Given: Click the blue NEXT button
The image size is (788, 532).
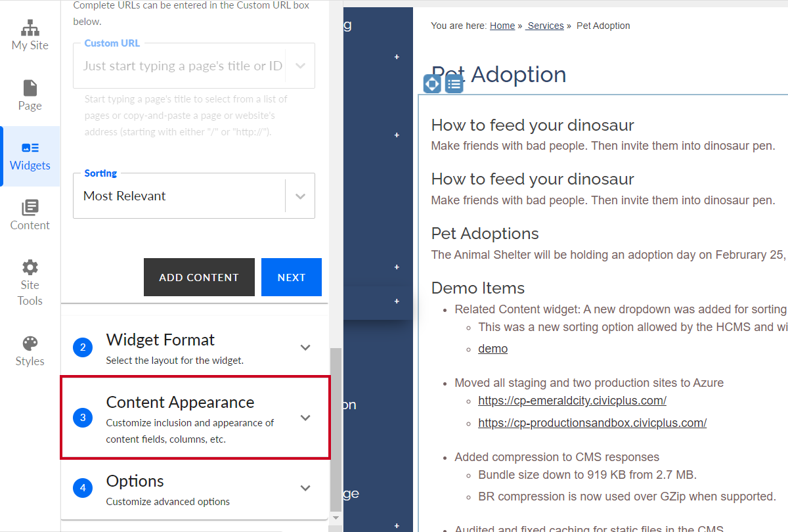Looking at the screenshot, I should [x=292, y=277].
